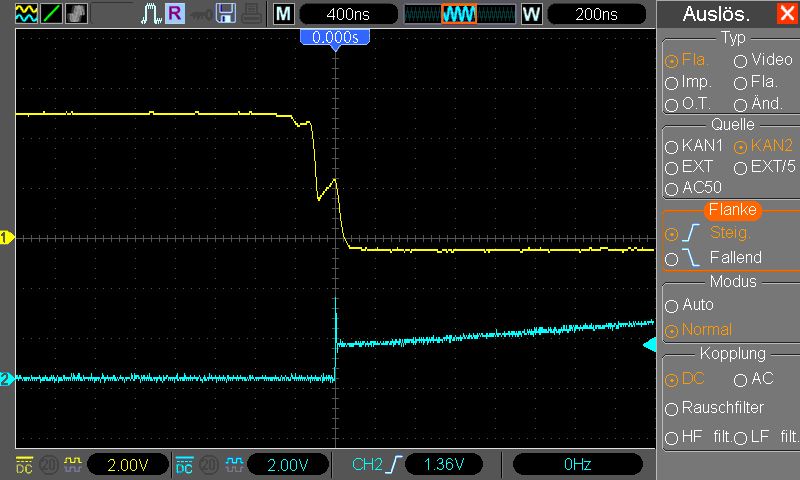
Task: Click the 0.000s trigger position marker
Action: [x=335, y=39]
